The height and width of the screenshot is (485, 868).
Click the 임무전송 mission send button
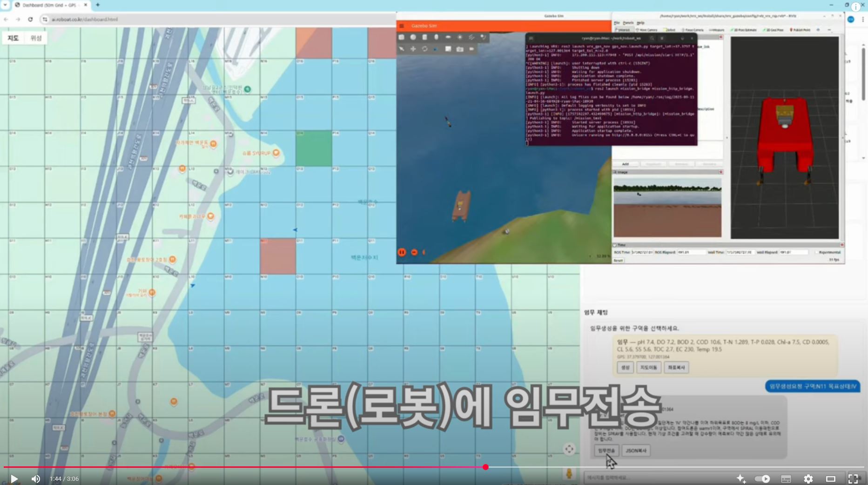click(x=606, y=451)
